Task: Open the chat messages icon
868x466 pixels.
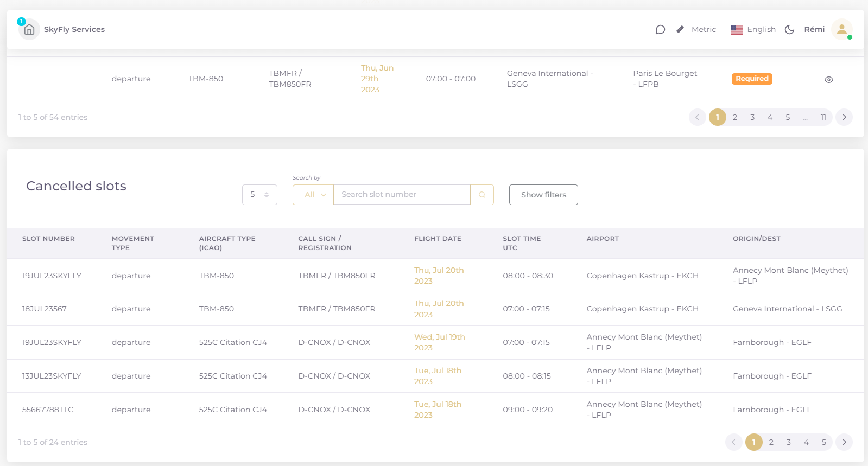Action: 660,30
